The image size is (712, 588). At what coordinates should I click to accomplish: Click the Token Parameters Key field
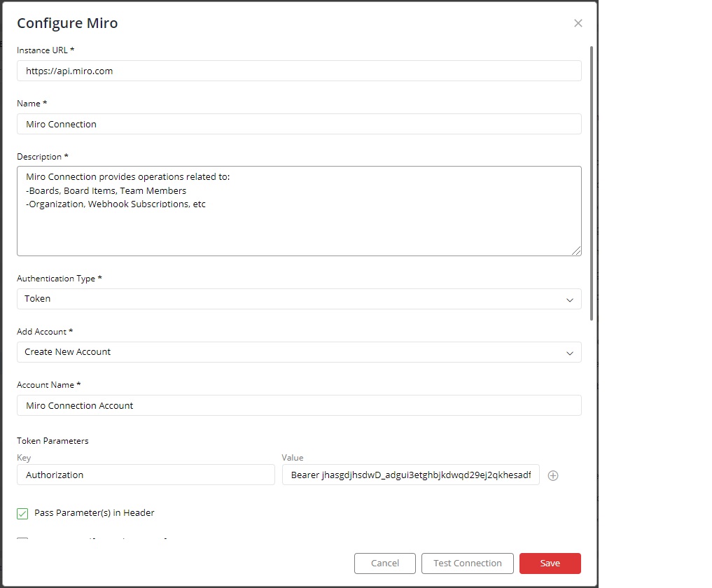(146, 475)
